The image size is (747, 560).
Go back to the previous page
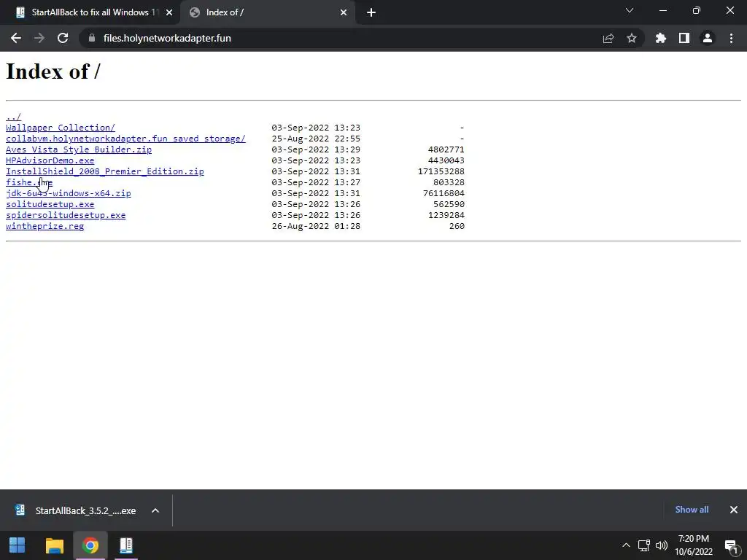tap(16, 38)
